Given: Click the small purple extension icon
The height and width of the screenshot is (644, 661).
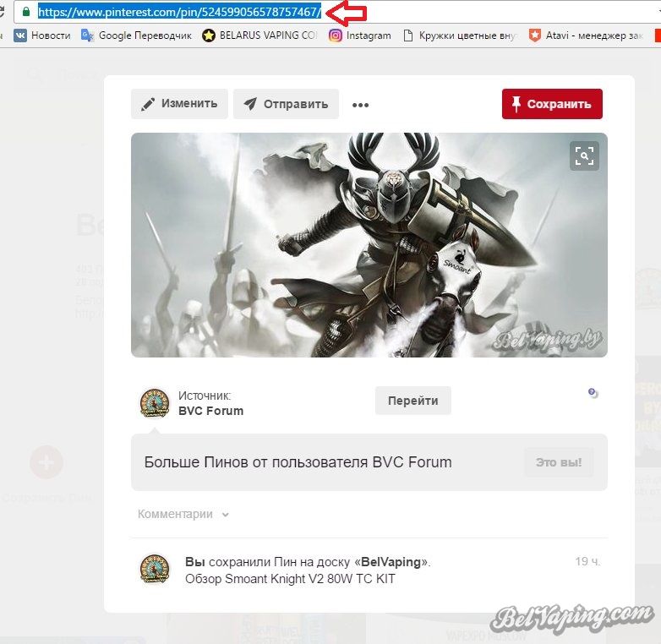Looking at the screenshot, I should pyautogui.click(x=593, y=392).
